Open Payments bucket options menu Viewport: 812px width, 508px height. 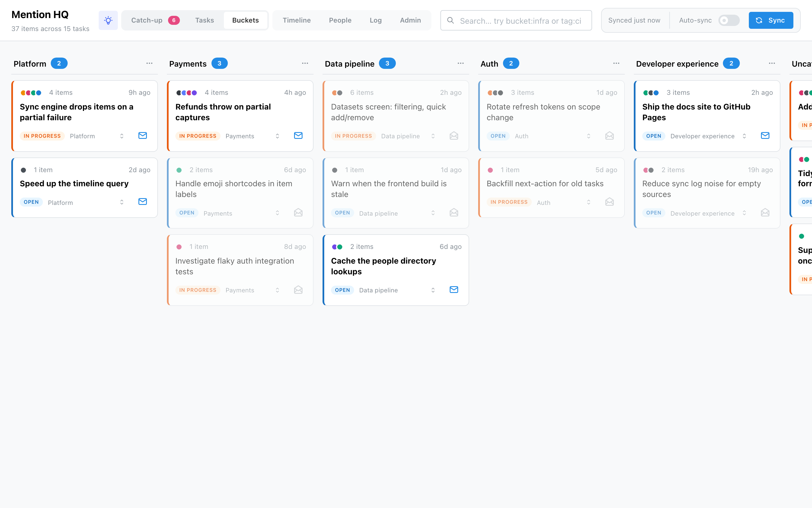[x=305, y=63]
